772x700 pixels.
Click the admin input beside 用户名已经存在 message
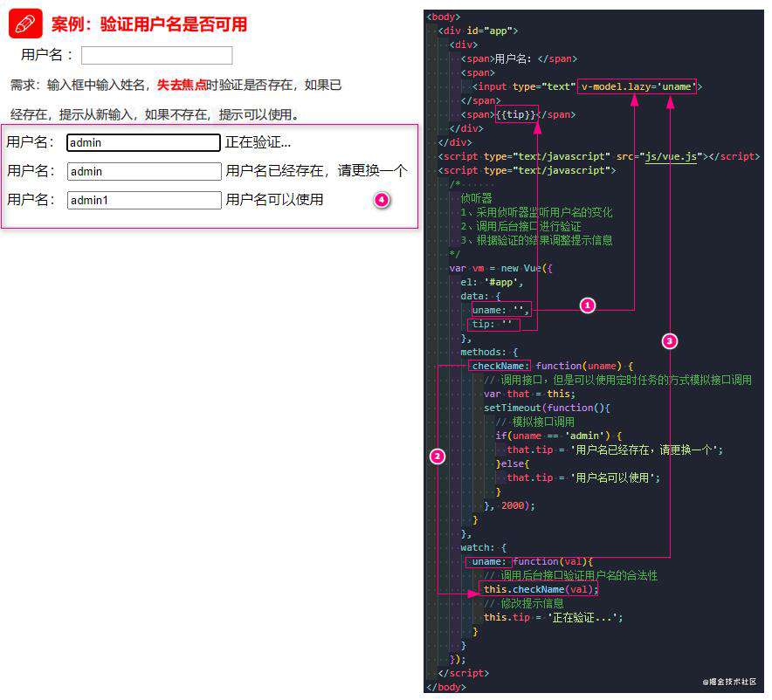coord(144,171)
